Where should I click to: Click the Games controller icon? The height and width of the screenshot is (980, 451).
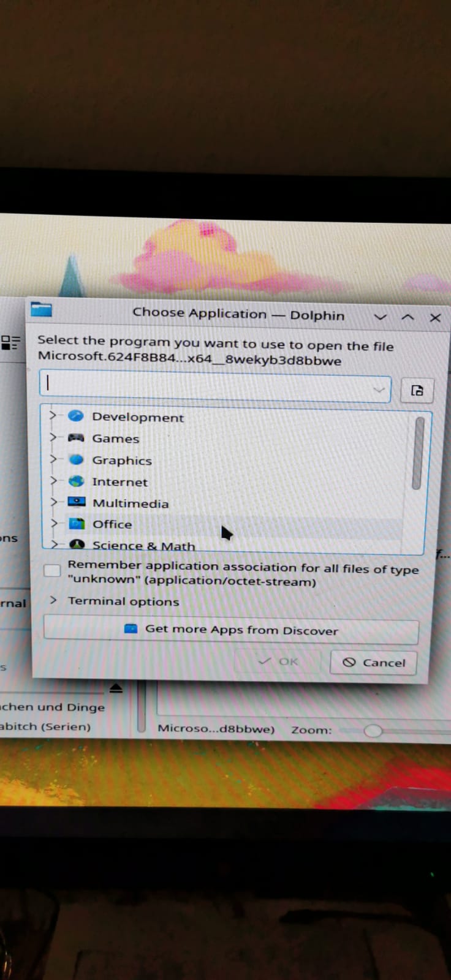[x=76, y=438]
